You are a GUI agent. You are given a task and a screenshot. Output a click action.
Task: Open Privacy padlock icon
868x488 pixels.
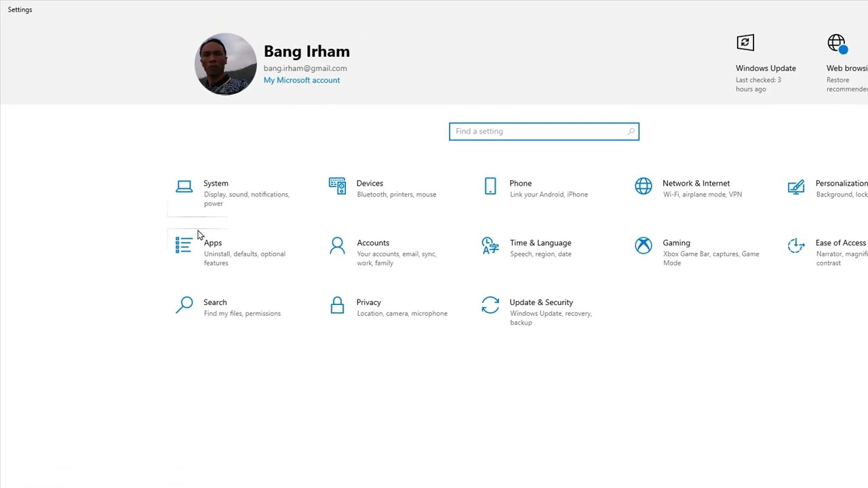click(337, 305)
